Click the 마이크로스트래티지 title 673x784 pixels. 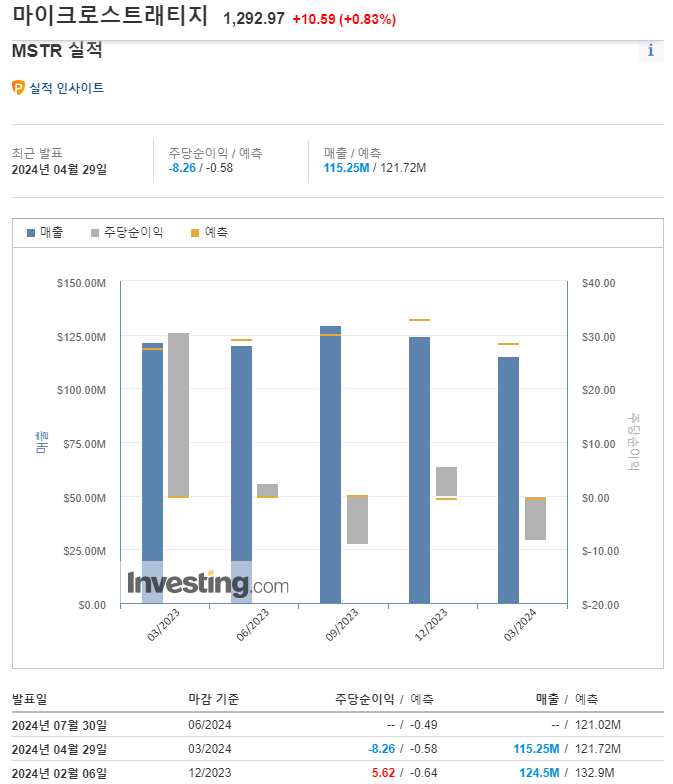click(110, 16)
